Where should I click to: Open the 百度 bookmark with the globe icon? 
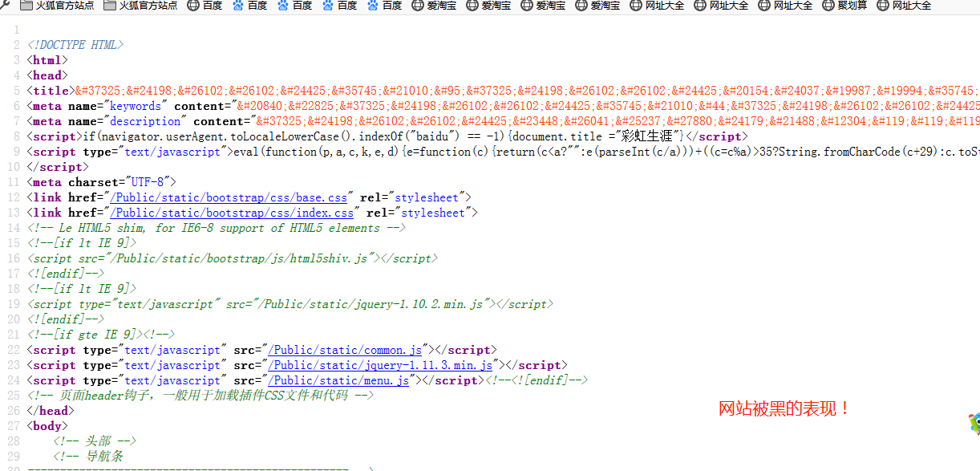tap(205, 6)
